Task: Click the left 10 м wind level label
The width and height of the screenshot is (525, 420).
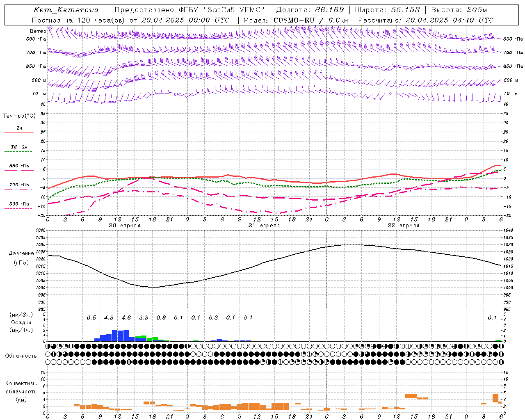Action: click(39, 94)
